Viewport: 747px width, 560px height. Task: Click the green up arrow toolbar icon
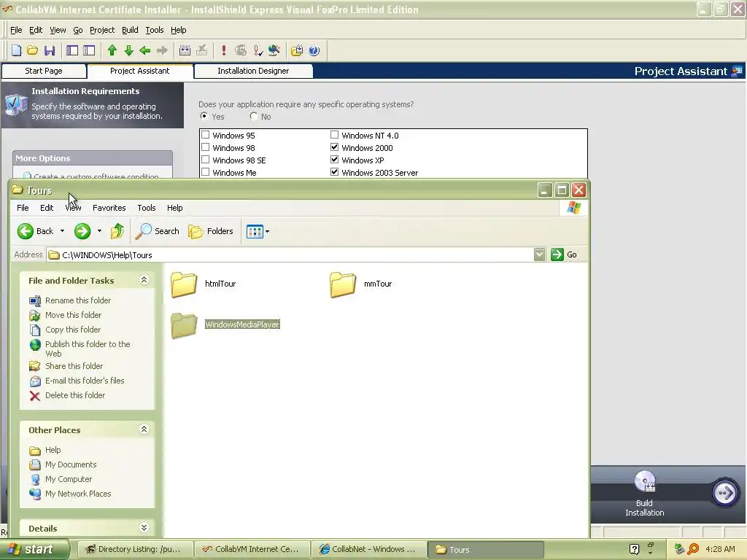[x=112, y=50]
